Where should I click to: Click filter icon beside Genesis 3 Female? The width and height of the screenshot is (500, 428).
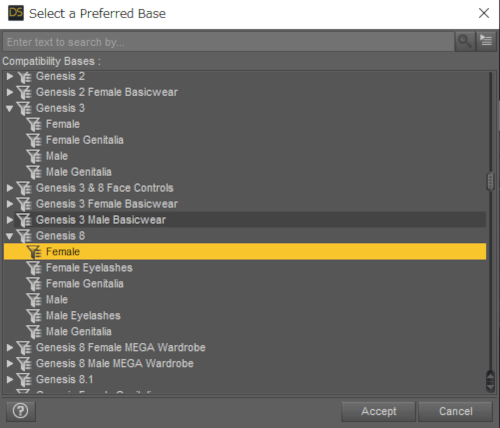point(34,124)
